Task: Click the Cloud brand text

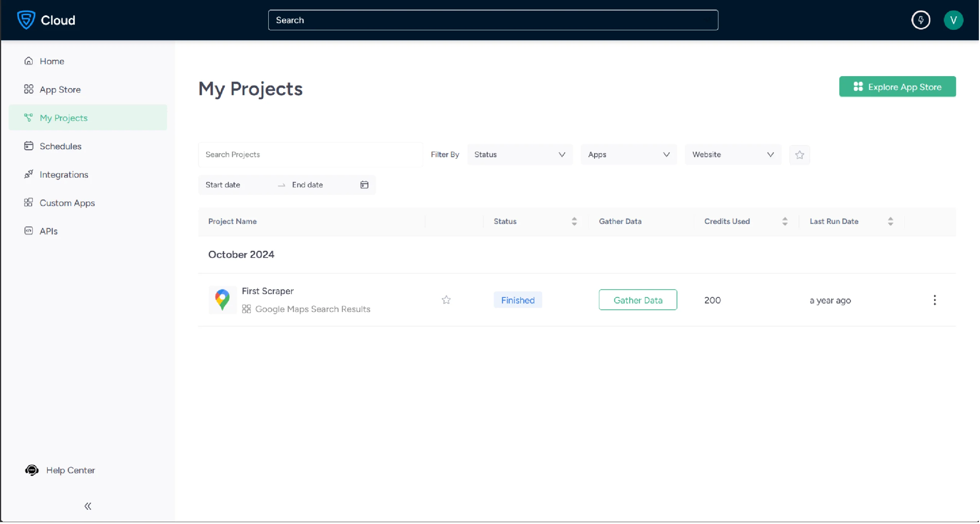Action: pyautogui.click(x=58, y=20)
